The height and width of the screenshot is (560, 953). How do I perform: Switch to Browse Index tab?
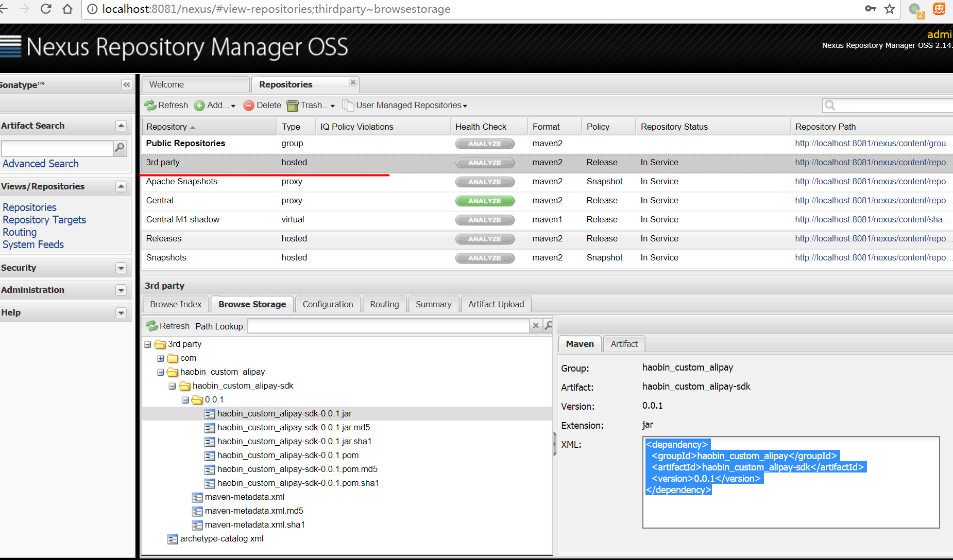click(x=176, y=304)
